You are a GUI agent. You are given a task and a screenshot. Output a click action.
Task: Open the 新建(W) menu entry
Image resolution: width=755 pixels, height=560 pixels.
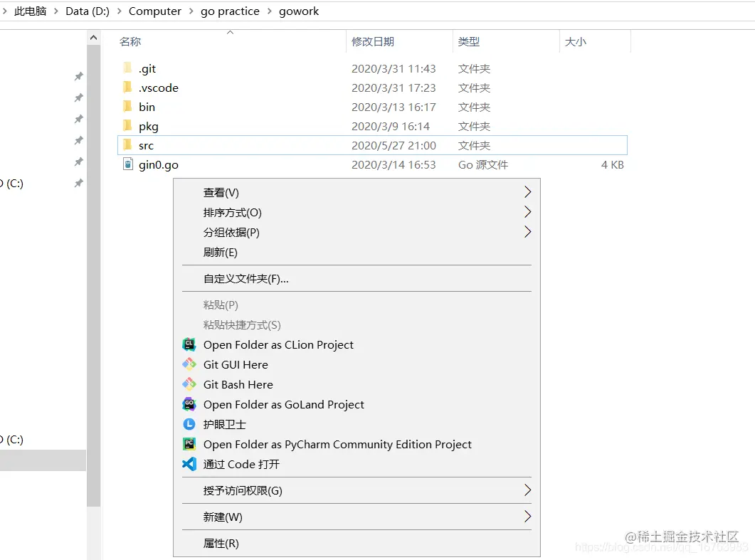tap(357, 517)
